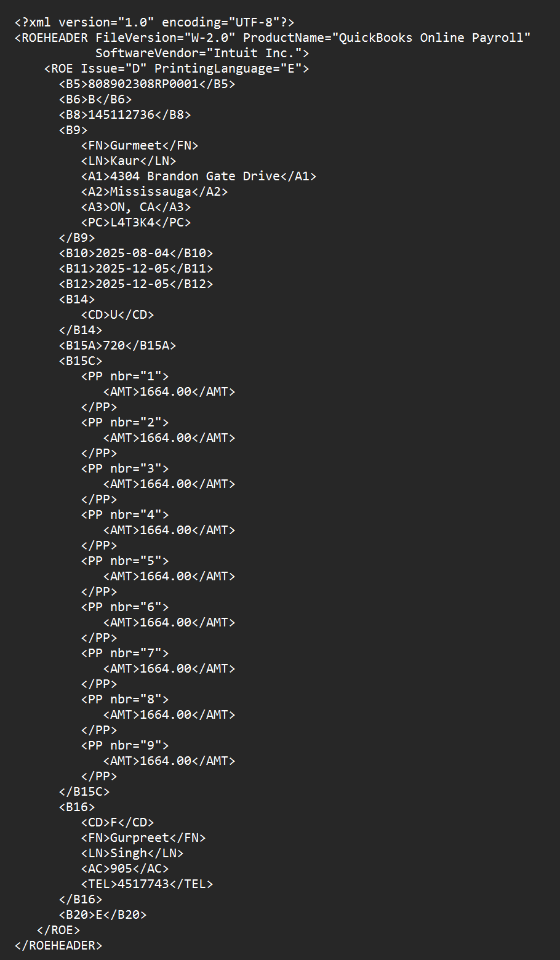
Task: Click the B11 date line
Action: pos(136,268)
